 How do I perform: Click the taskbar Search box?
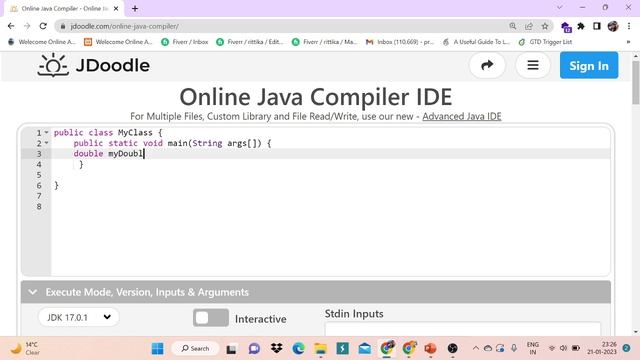195,349
